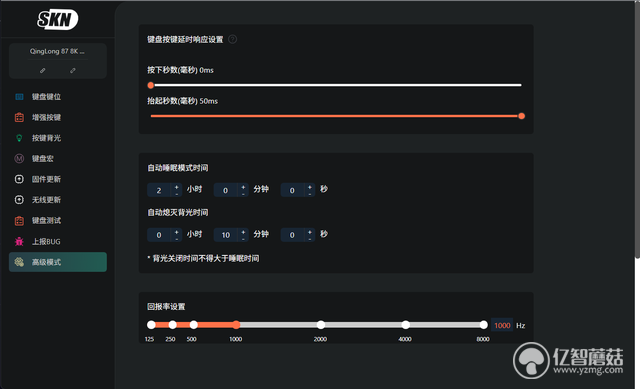This screenshot has height=389, width=640.
Task: Select the 高级模式 menu entry
Action: pyautogui.click(x=58, y=262)
